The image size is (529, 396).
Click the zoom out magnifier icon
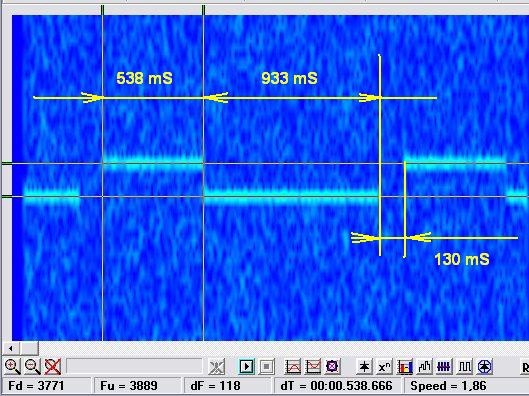click(33, 366)
